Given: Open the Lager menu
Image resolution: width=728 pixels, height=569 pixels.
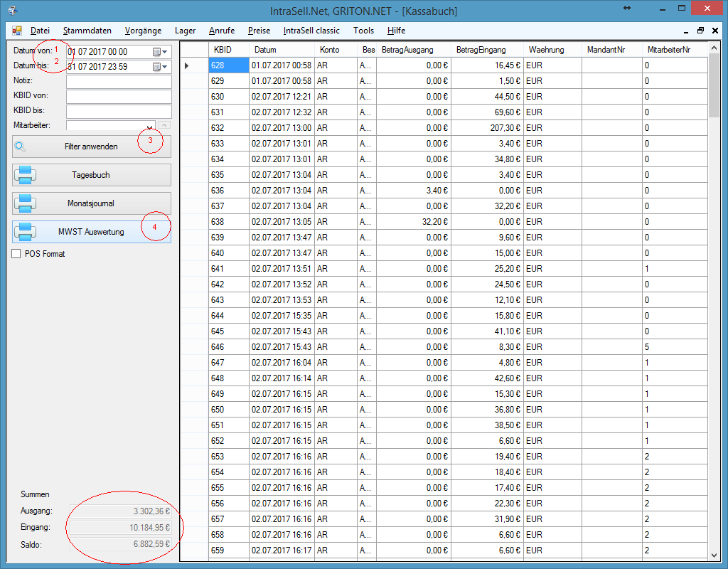Looking at the screenshot, I should point(186,31).
